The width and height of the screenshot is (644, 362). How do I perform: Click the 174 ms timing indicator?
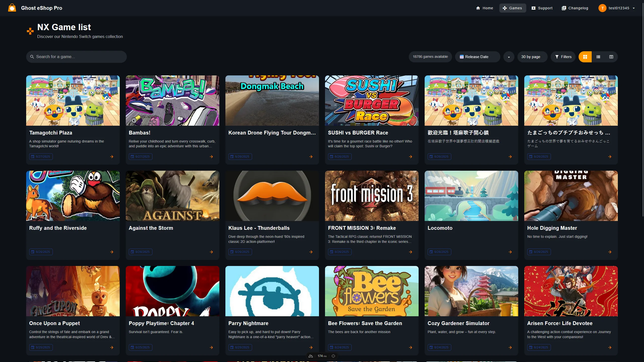coord(322,356)
